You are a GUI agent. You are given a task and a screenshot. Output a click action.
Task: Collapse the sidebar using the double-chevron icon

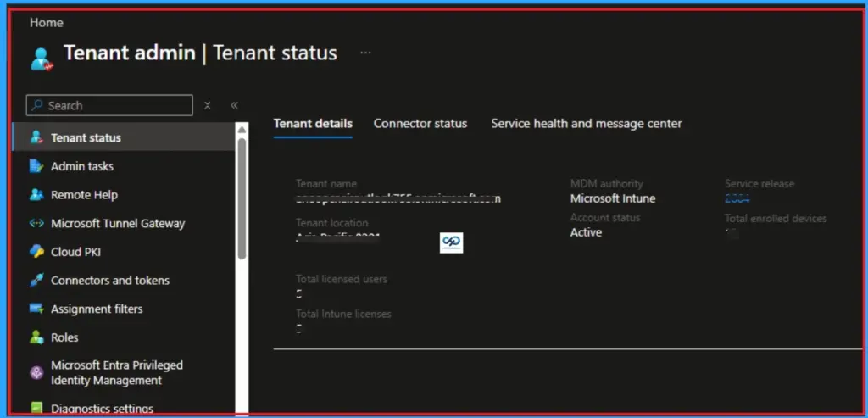tap(234, 105)
